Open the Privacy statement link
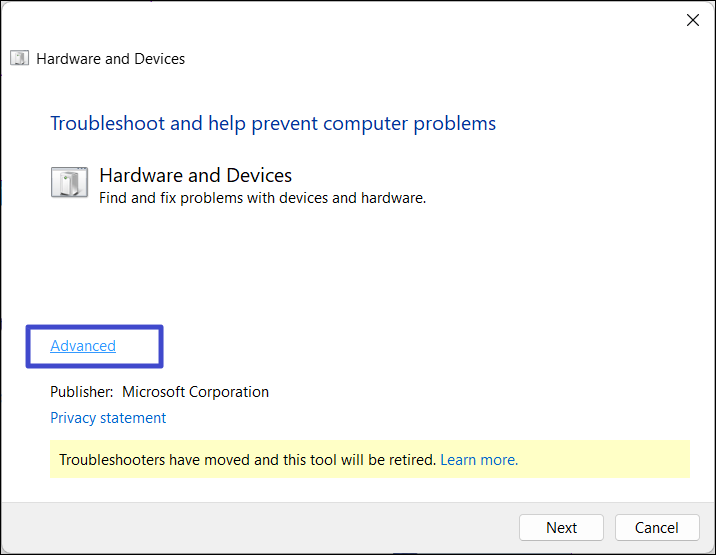The image size is (716, 555). (x=108, y=418)
